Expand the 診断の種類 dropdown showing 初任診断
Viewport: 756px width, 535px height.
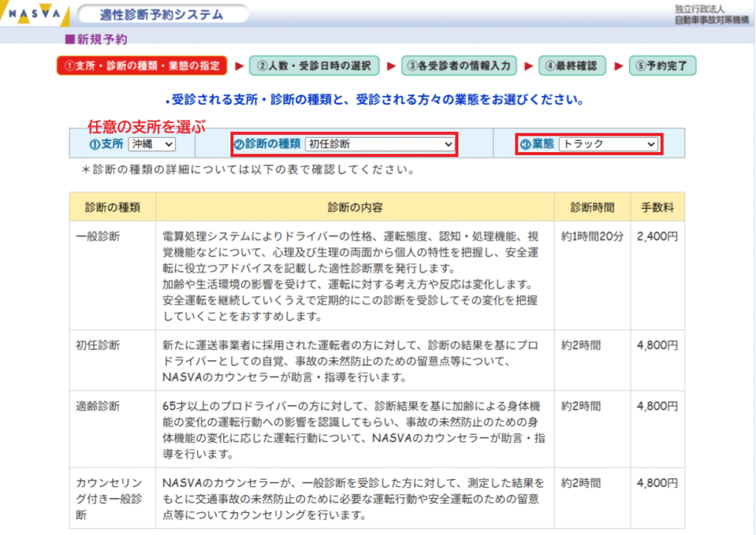tap(379, 145)
